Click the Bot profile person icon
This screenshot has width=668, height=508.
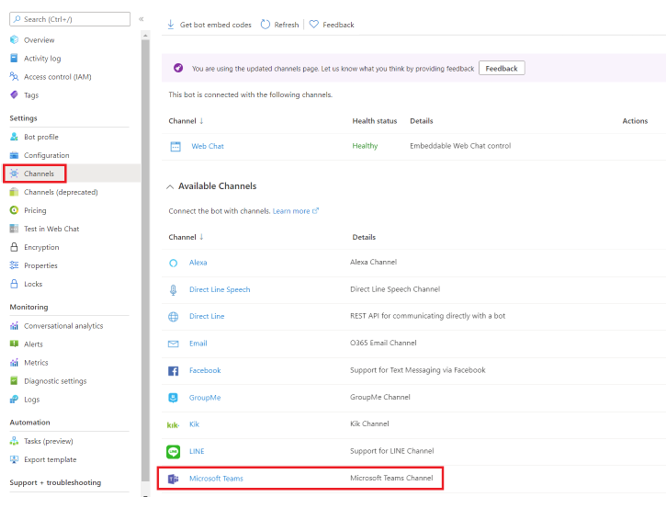coord(14,137)
